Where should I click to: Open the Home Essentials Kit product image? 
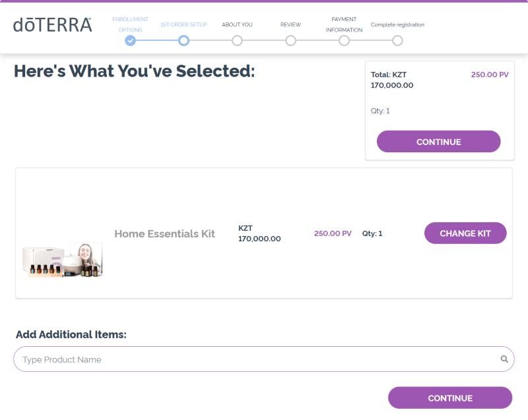tap(63, 260)
